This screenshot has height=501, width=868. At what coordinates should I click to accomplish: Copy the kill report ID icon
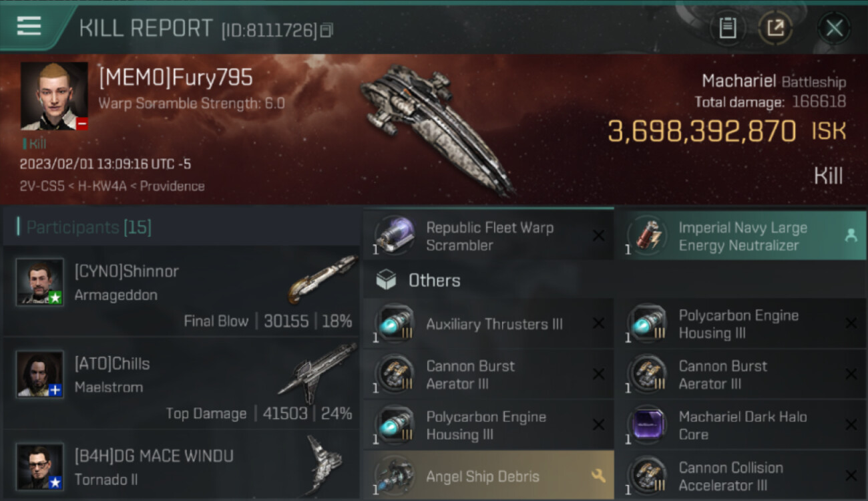point(327,30)
